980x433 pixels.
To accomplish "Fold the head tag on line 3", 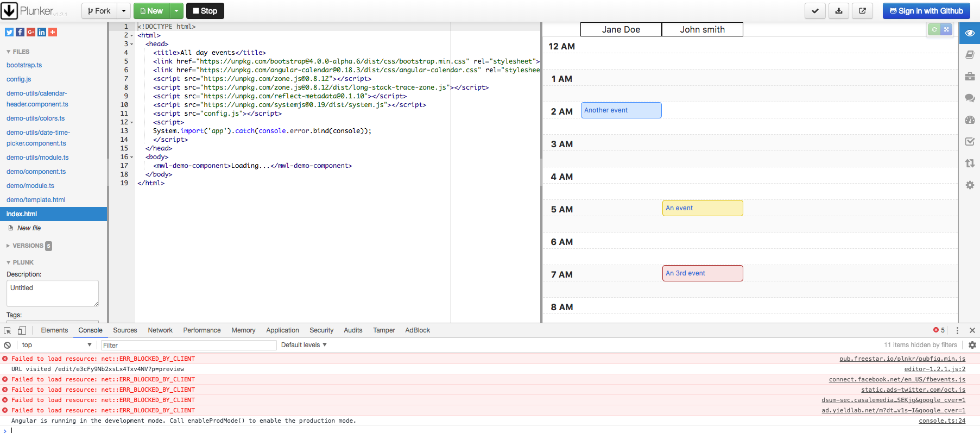I will pos(131,44).
